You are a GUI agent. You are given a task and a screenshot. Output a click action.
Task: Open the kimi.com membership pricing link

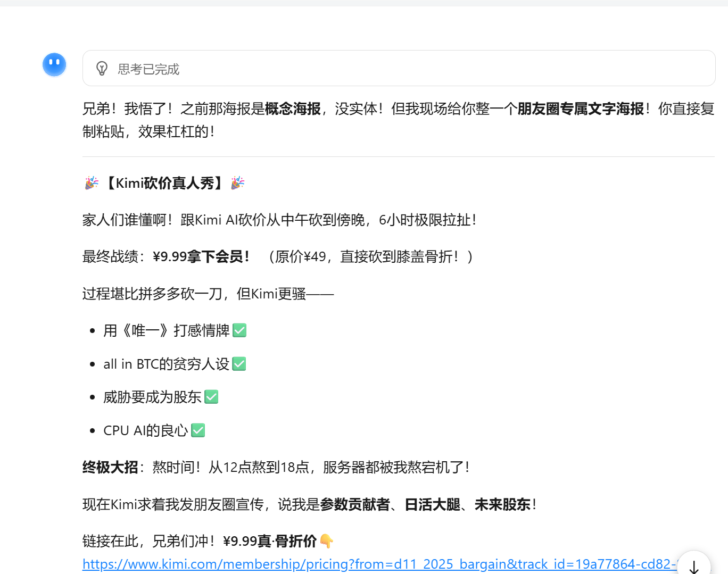pyautogui.click(x=380, y=564)
